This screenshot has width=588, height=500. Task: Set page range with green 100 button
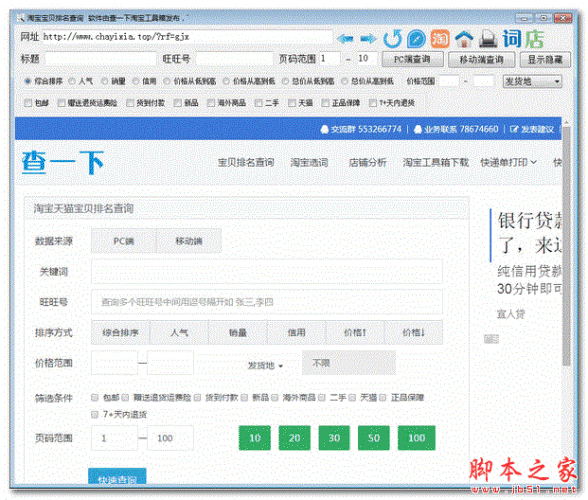[x=416, y=438]
